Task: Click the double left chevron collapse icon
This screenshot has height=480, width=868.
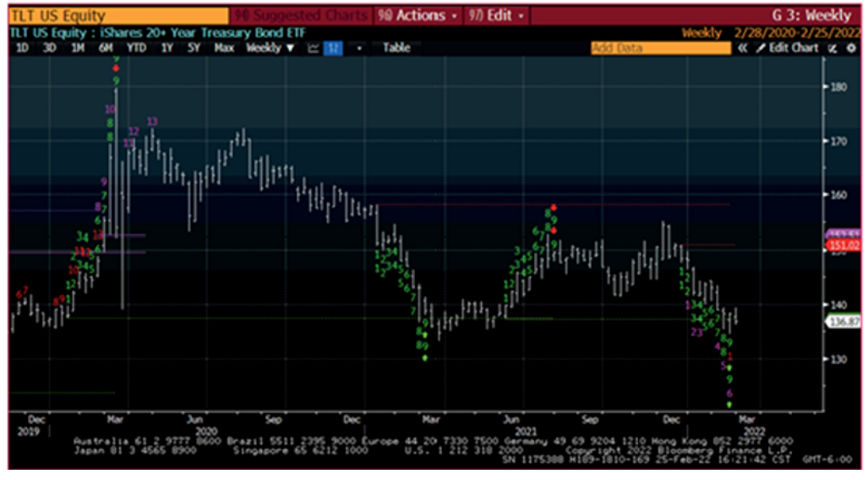Action: coord(743,48)
